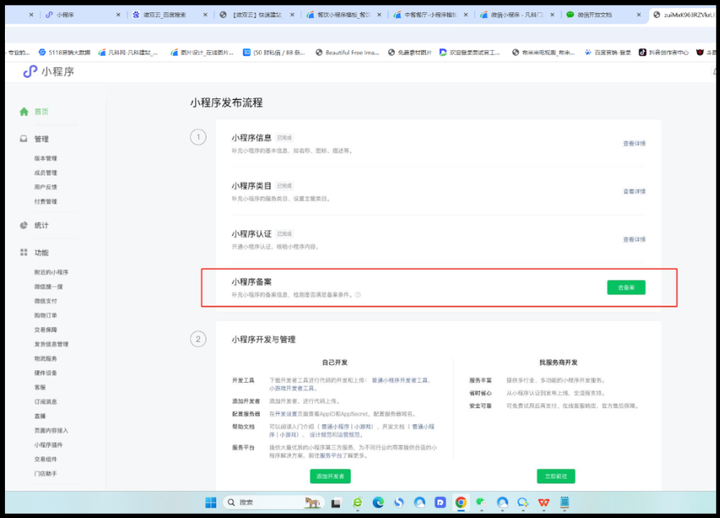
Task: Click the help icon beside 小程序备案 description
Action: point(358,295)
